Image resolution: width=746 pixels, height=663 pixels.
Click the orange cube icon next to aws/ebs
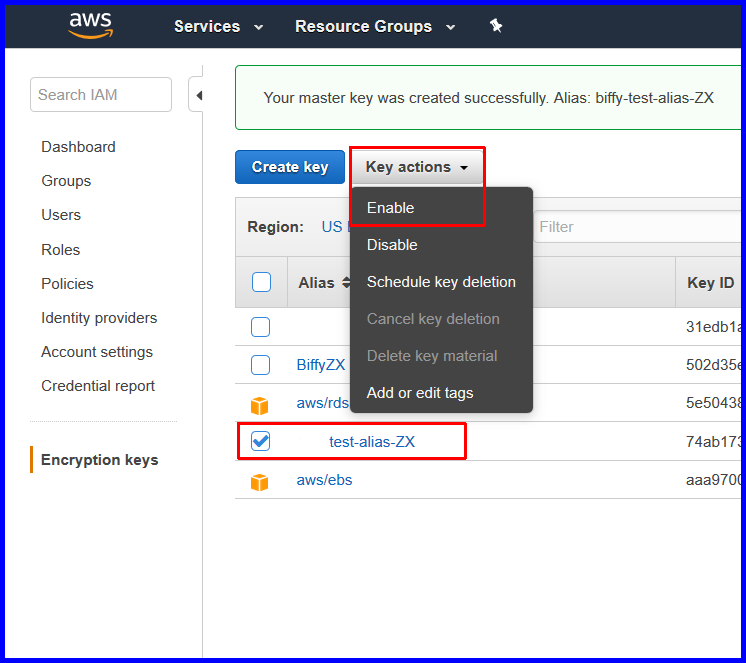coord(259,482)
